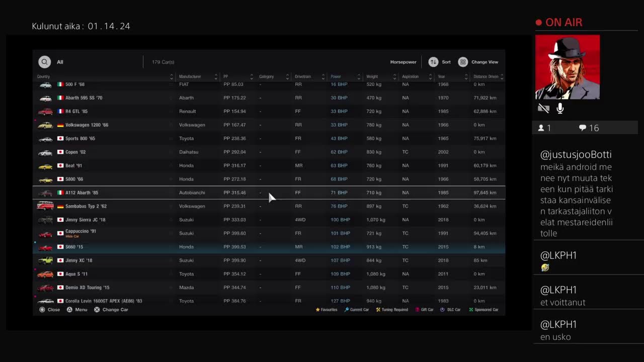Select the Cappuccino '91 row name
The height and width of the screenshot is (362, 644).
coord(80,231)
